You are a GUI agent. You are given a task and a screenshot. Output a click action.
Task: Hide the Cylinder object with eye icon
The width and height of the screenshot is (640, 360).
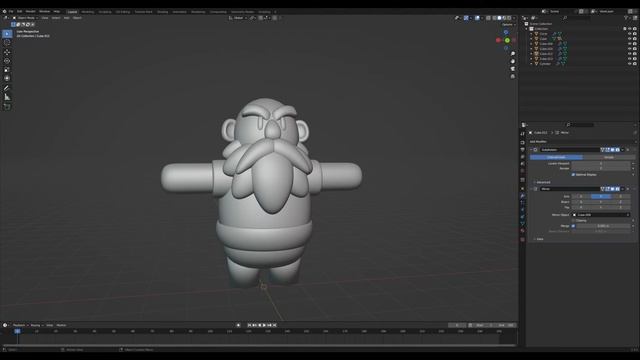tap(629, 64)
